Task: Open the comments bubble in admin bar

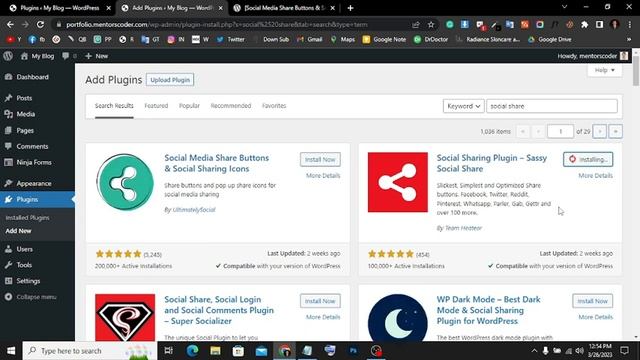Action: (x=69, y=56)
